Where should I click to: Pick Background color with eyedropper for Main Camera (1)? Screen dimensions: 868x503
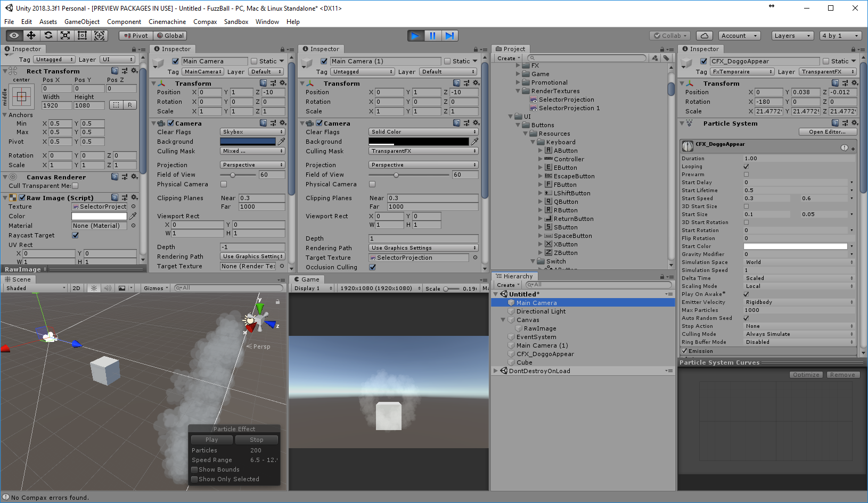pos(474,142)
